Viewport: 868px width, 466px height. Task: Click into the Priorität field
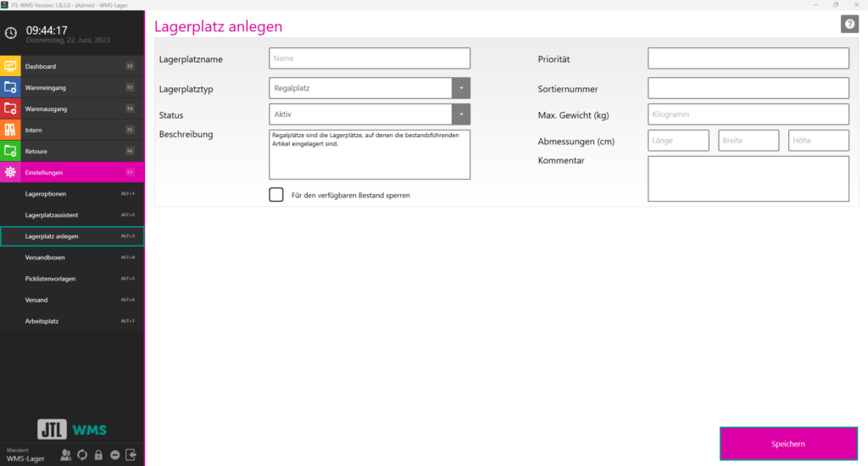[748, 58]
